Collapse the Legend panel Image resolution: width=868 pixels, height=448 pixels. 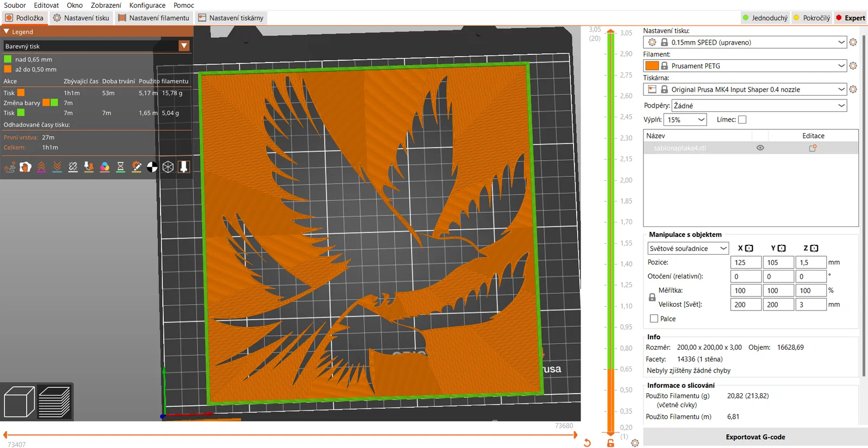(7, 31)
